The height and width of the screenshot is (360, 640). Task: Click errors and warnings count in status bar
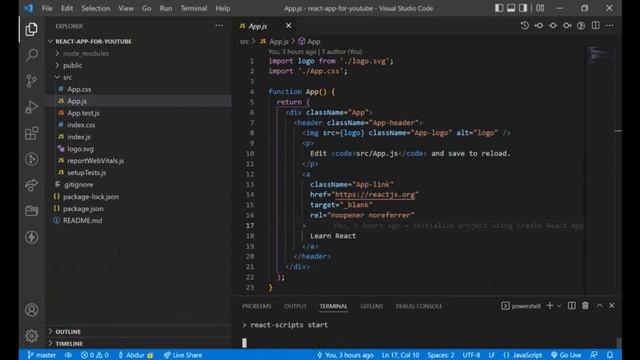click(95, 355)
